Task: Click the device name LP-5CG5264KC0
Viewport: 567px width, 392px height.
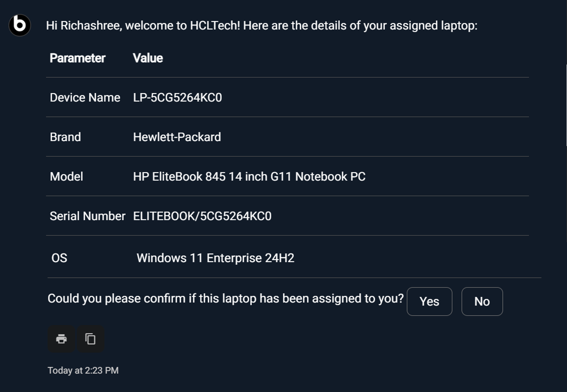Action: coord(177,98)
